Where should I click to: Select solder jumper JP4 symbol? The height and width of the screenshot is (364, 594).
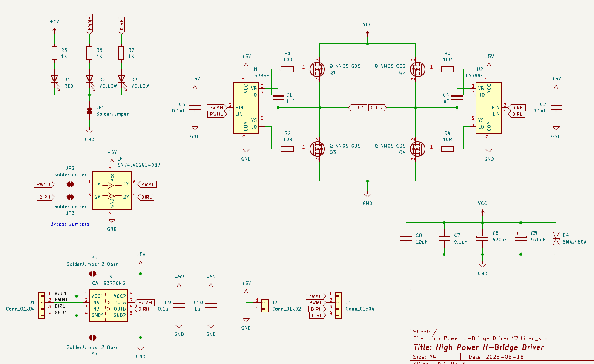click(93, 274)
